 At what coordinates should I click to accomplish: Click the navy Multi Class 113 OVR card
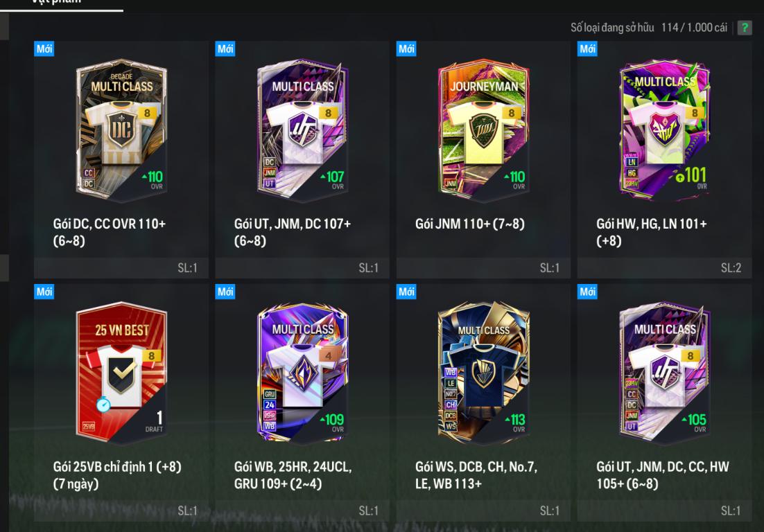[483, 373]
